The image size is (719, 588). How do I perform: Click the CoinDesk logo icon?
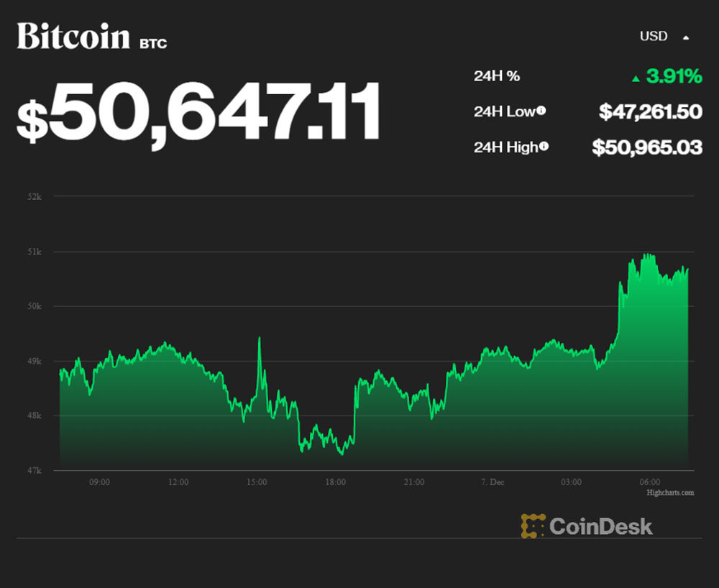533,525
